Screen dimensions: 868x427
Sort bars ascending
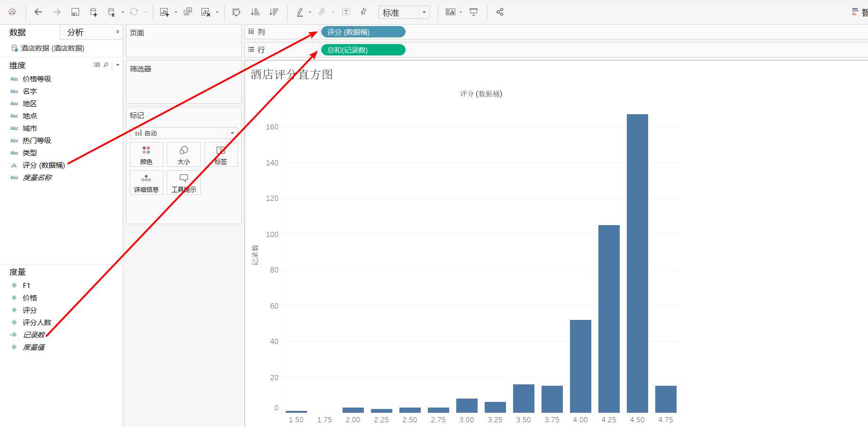(255, 12)
